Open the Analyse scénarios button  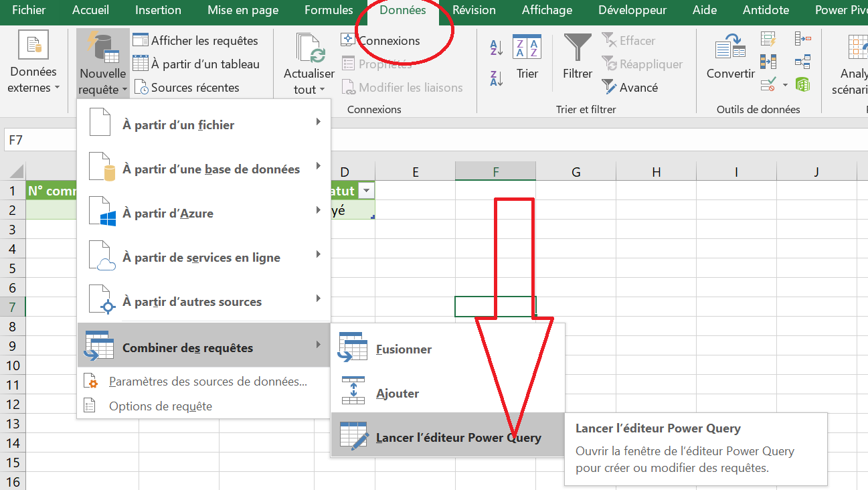coord(850,64)
